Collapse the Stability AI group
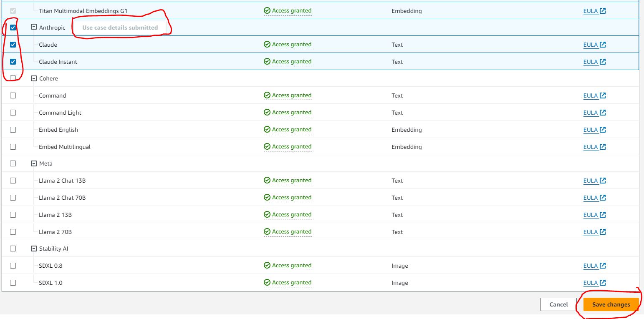Viewport: 644px width, 319px height. pos(34,249)
